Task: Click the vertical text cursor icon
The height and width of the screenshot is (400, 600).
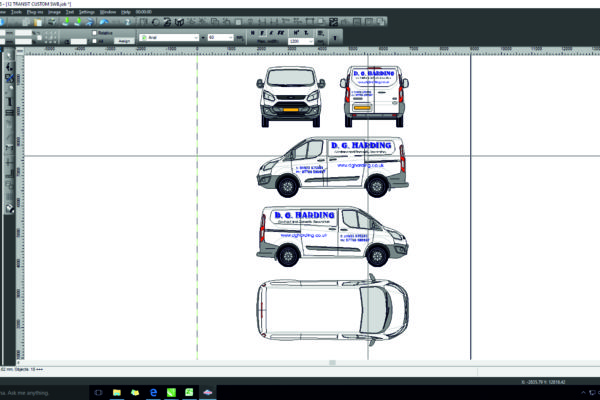Action: 335,38
